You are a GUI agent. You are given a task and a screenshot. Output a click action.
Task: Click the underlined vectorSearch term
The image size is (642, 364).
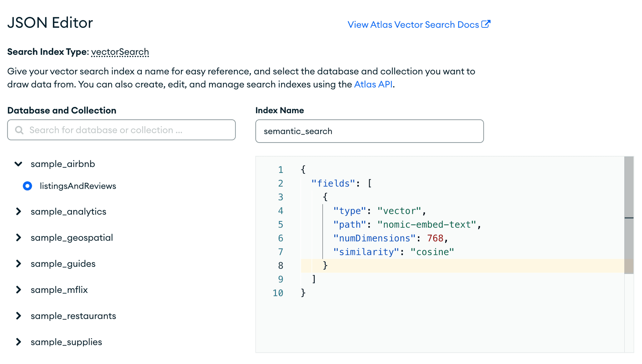120,52
